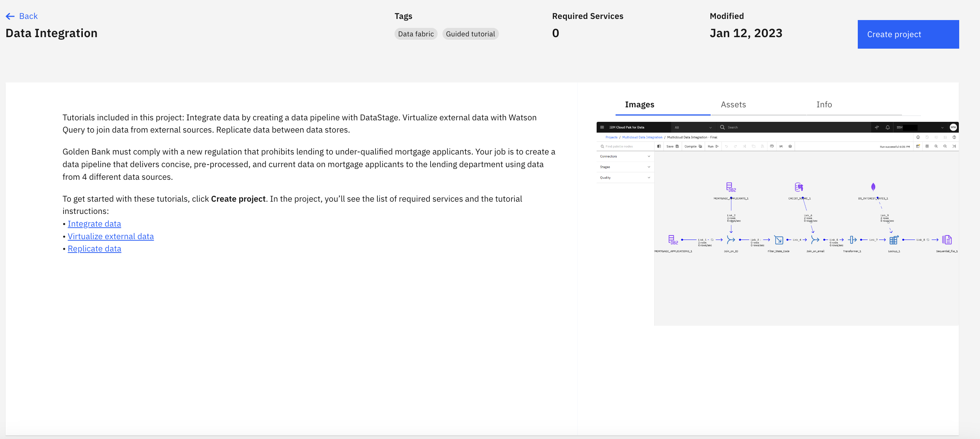Click the zoom in icon in preview toolbar
The image size is (980, 439).
[936, 146]
